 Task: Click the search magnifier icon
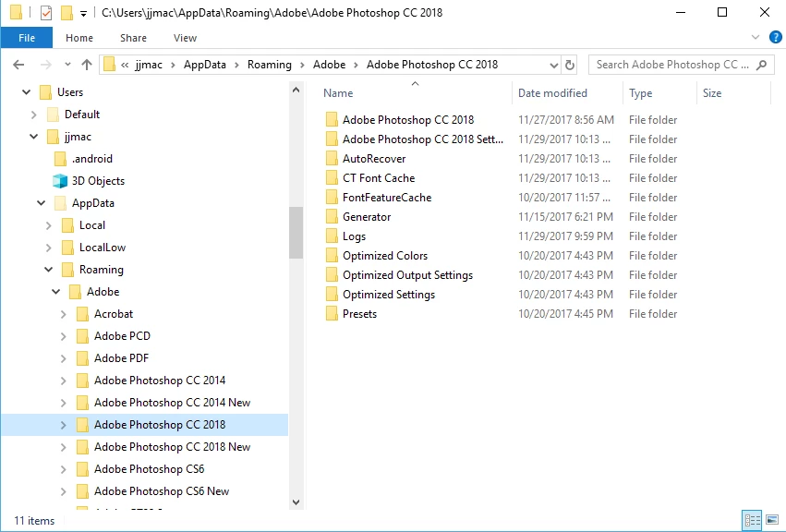point(761,65)
